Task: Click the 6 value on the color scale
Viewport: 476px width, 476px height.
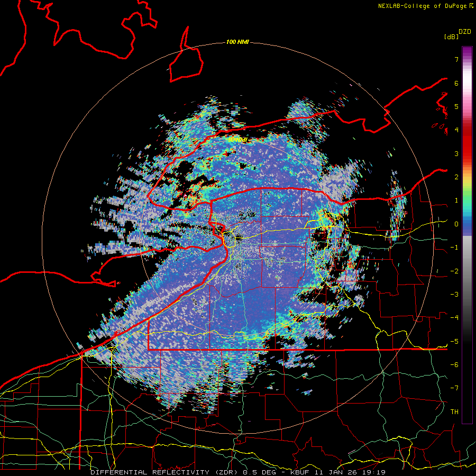Action: [456, 83]
